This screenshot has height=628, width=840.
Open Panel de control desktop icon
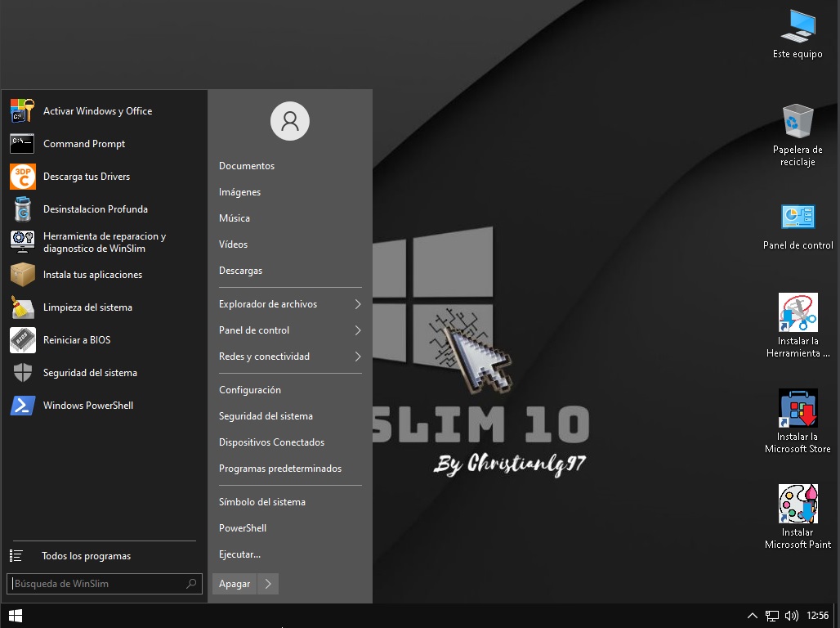(798, 217)
